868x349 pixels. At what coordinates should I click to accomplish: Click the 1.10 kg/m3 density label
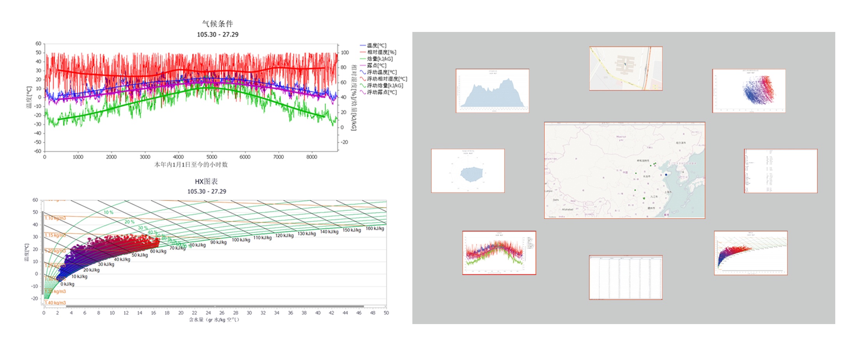(x=55, y=218)
